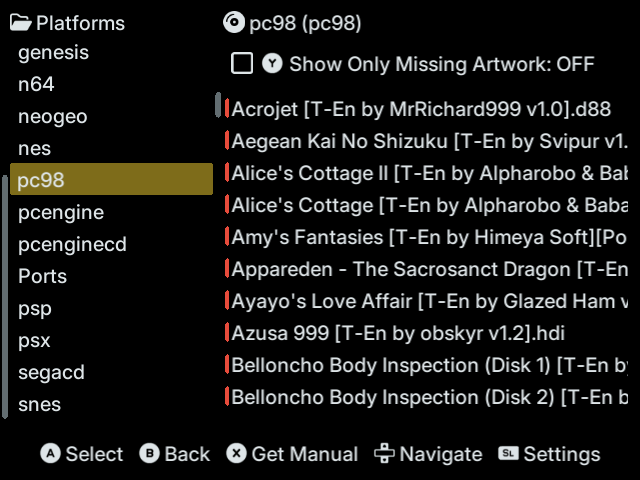Click the Y button icon beside Missing Artwork
Image resolution: width=640 pixels, height=480 pixels.
[x=272, y=64]
